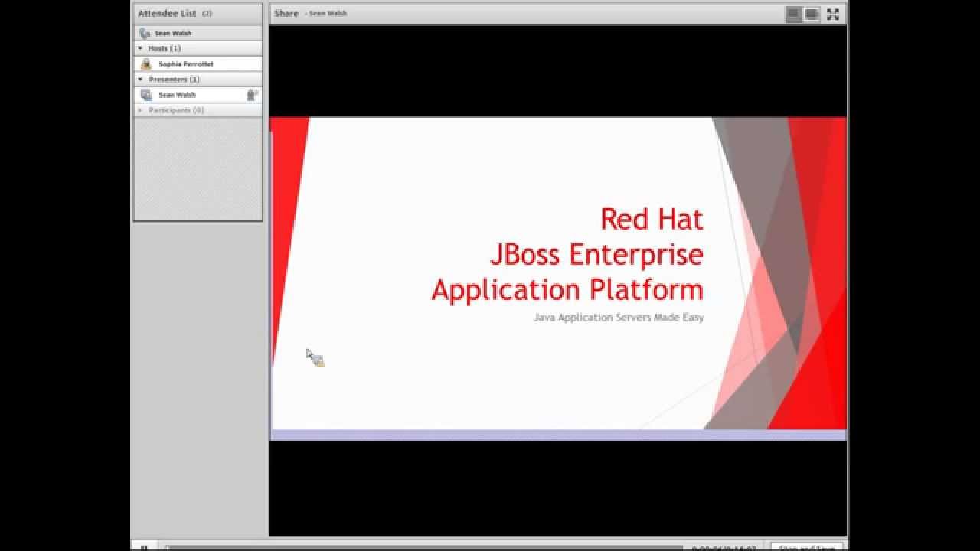
Task: Click the presenter screen icon beside Sean Walsh
Action: tap(146, 95)
